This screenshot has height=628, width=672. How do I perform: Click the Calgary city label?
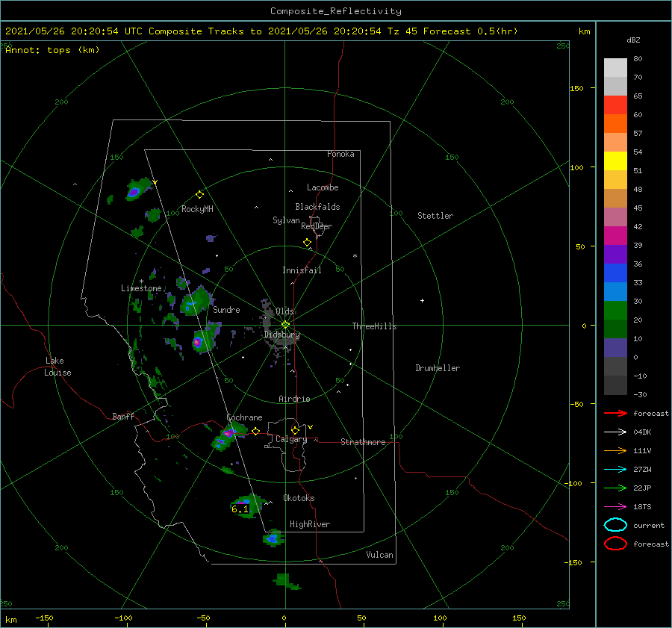tap(291, 439)
